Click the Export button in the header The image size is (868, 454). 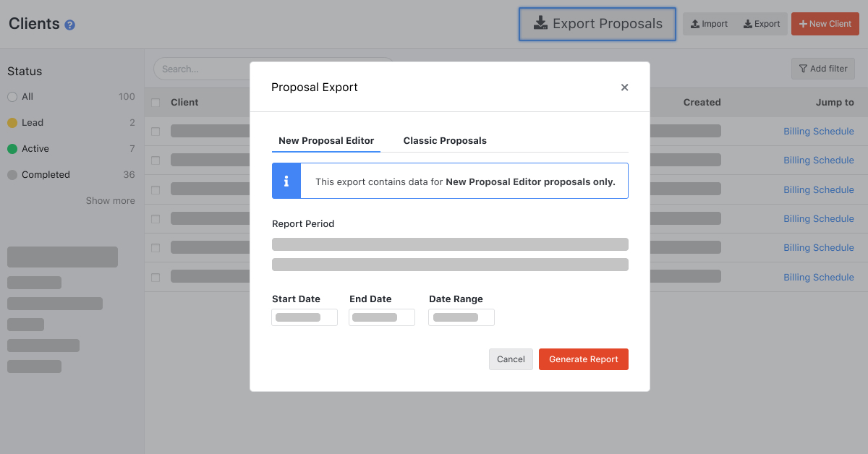762,24
